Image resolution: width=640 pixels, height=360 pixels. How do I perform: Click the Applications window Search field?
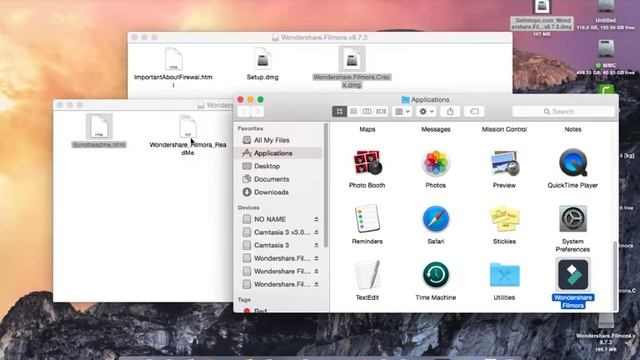(x=563, y=111)
